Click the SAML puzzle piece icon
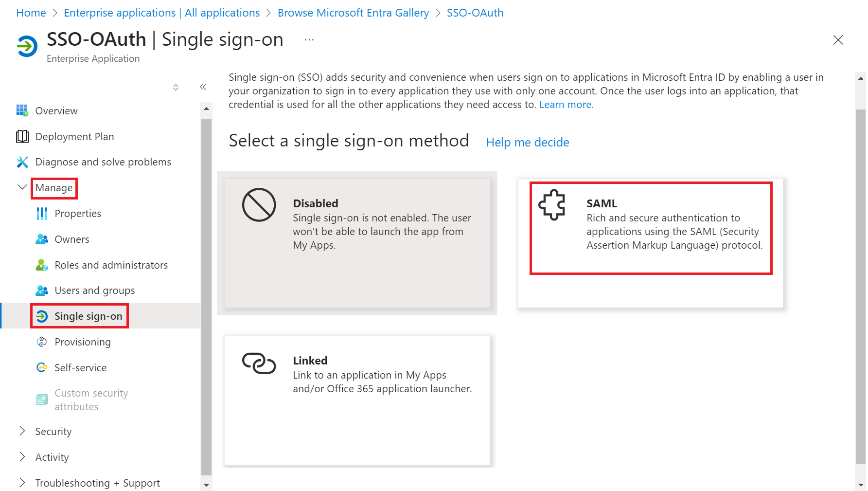This screenshot has height=491, width=868. pos(552,205)
